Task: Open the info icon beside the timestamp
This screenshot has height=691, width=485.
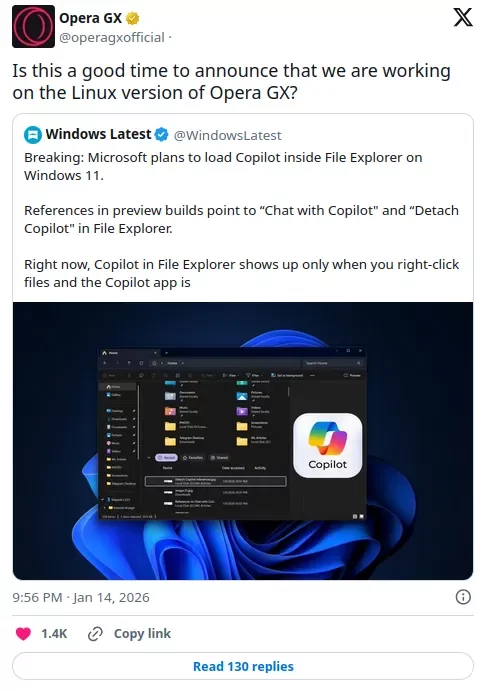Action: coord(463,597)
